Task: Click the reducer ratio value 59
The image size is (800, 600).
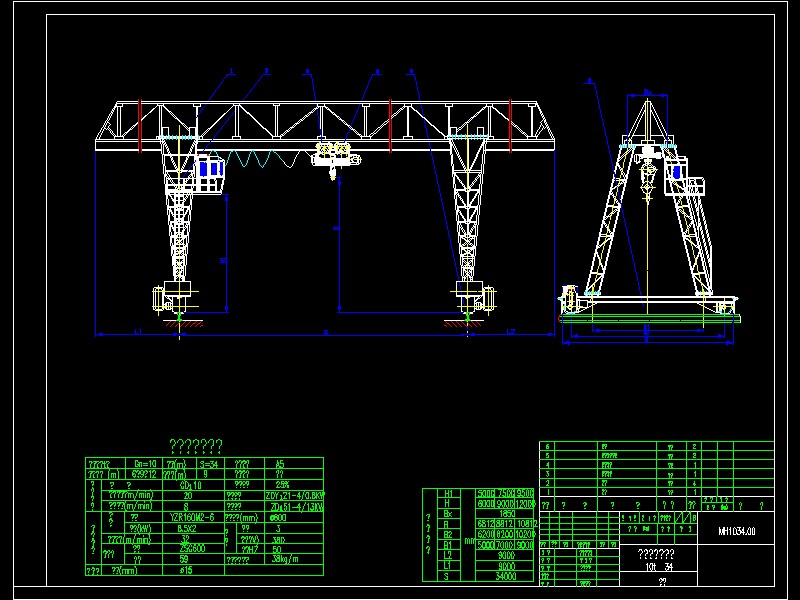Action: 184,559
